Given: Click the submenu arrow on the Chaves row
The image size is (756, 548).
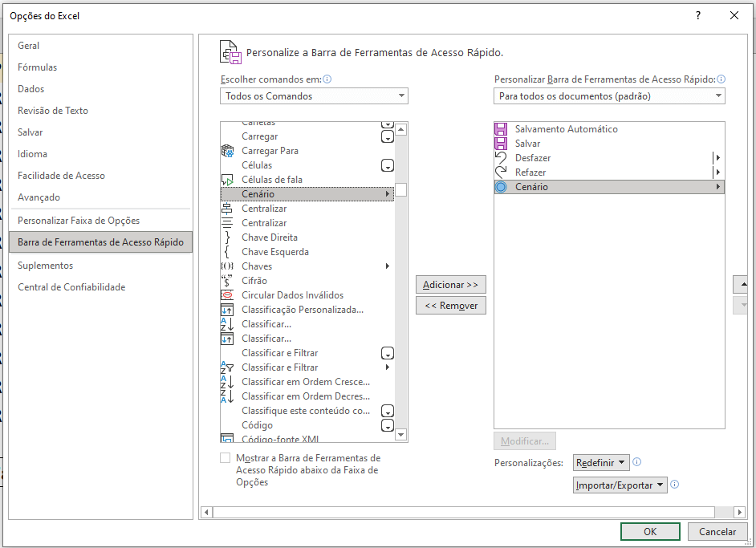Looking at the screenshot, I should 387,266.
